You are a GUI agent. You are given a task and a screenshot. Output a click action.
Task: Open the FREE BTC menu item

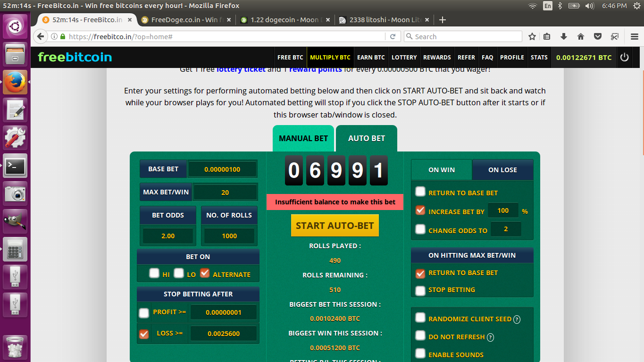point(290,57)
